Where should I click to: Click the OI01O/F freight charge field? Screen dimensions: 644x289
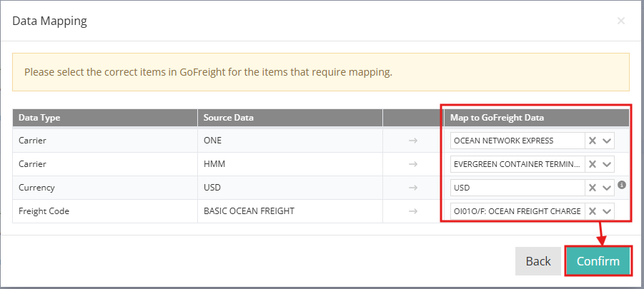517,211
